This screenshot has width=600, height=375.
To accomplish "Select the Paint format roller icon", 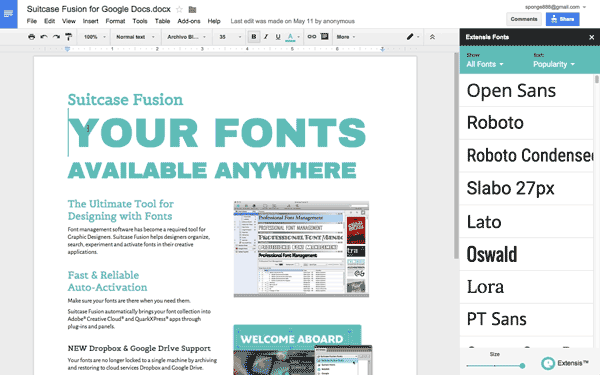I will [68, 37].
